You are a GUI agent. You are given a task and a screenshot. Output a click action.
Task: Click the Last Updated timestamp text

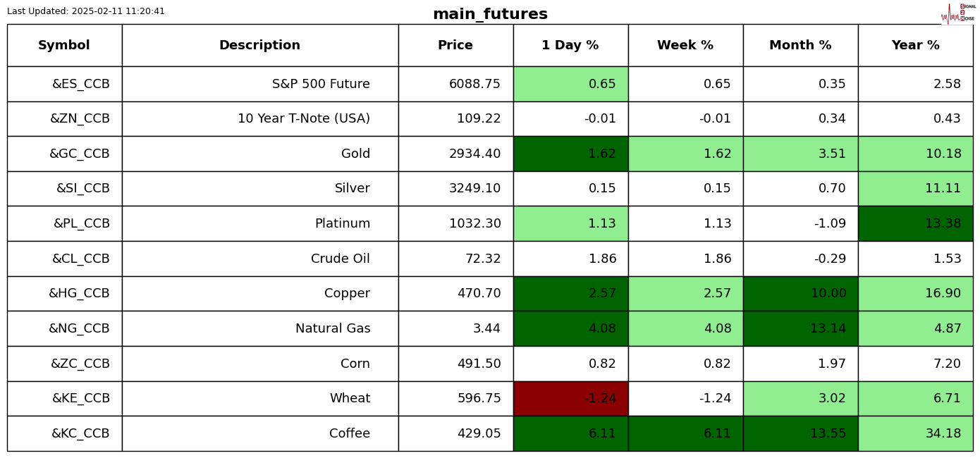pyautogui.click(x=86, y=11)
